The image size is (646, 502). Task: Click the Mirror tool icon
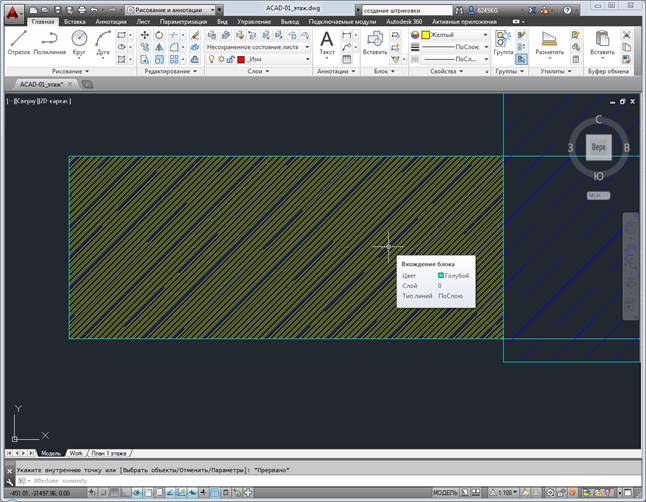[x=159, y=47]
